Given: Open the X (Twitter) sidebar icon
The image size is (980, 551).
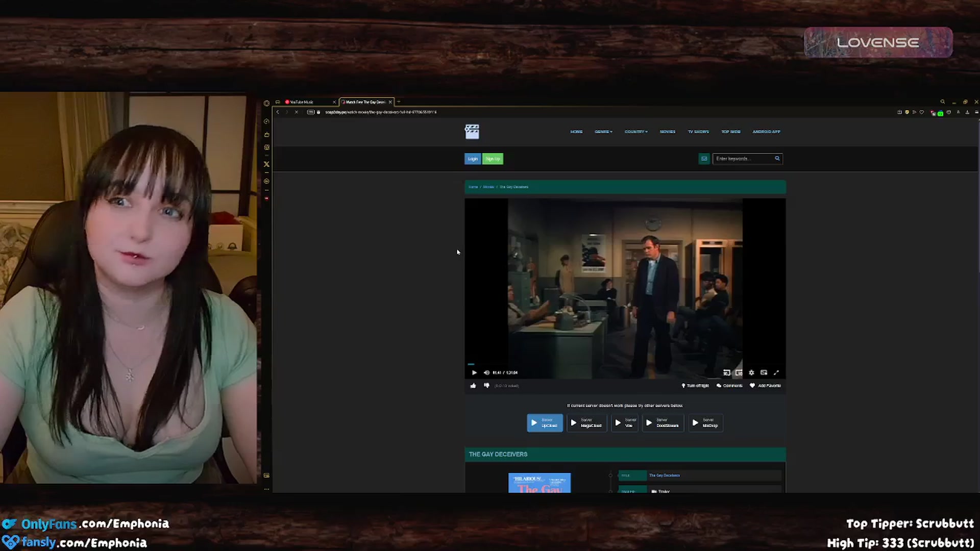Looking at the screenshot, I should (x=266, y=164).
